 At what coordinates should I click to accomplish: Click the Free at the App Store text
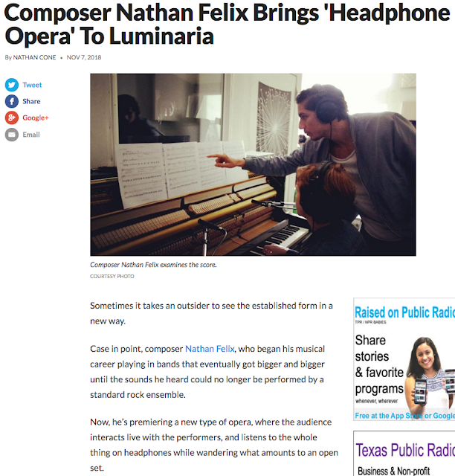pos(405,416)
